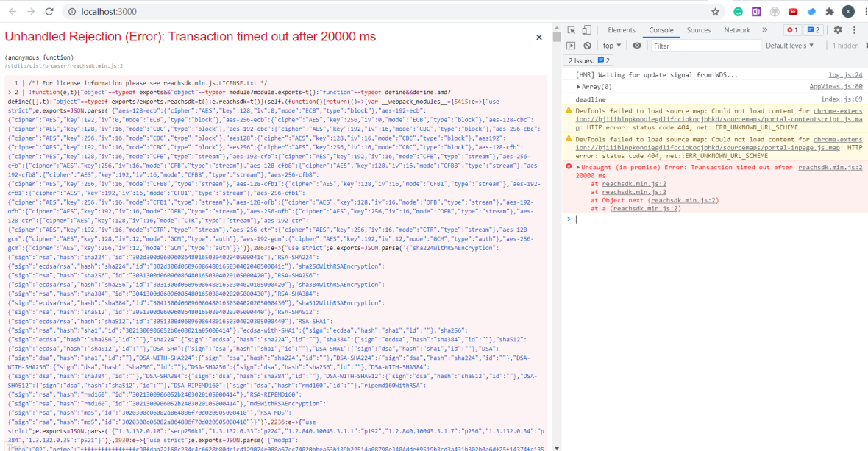Viewport: 868px width, 451px height.
Task: Click the page scrollbar up arrow
Action: [556, 27]
